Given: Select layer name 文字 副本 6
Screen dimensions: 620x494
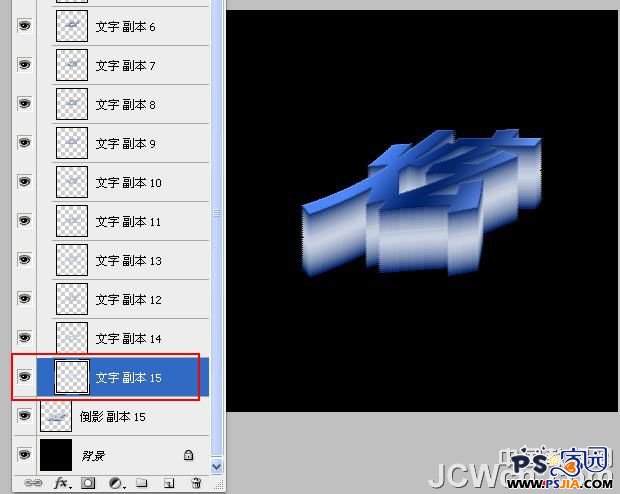Looking at the screenshot, I should [125, 26].
